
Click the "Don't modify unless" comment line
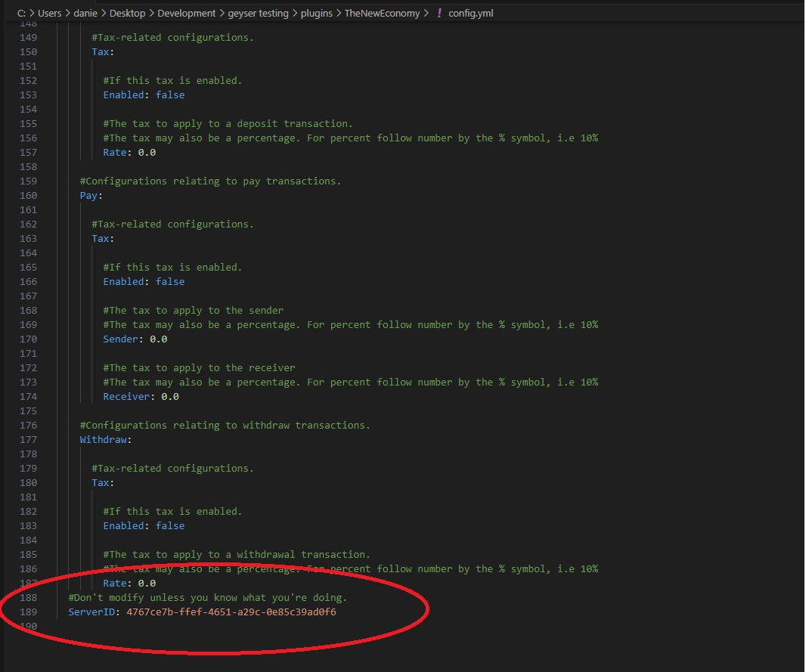[x=207, y=597]
